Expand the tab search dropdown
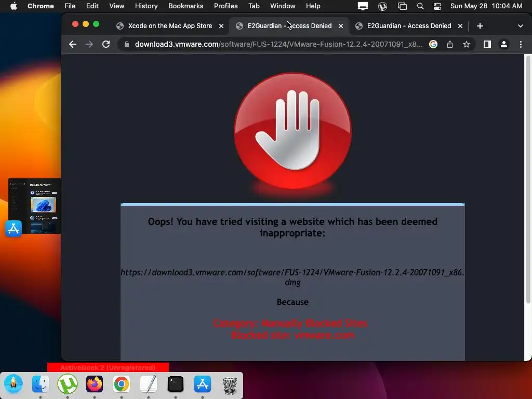The width and height of the screenshot is (532, 399). point(521,26)
